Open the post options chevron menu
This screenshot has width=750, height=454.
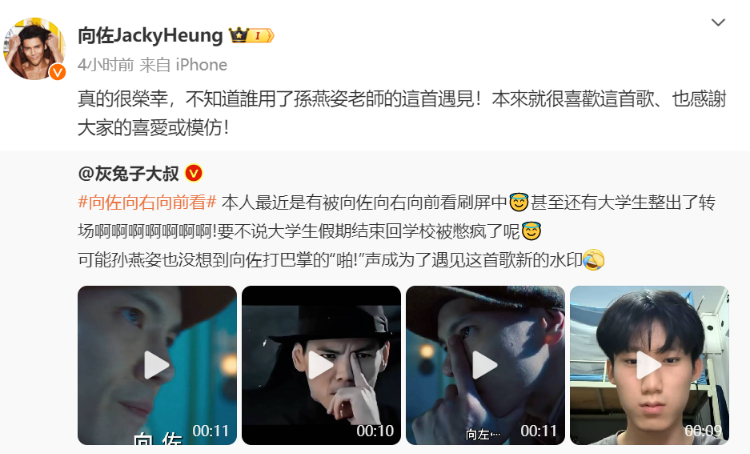point(718,22)
